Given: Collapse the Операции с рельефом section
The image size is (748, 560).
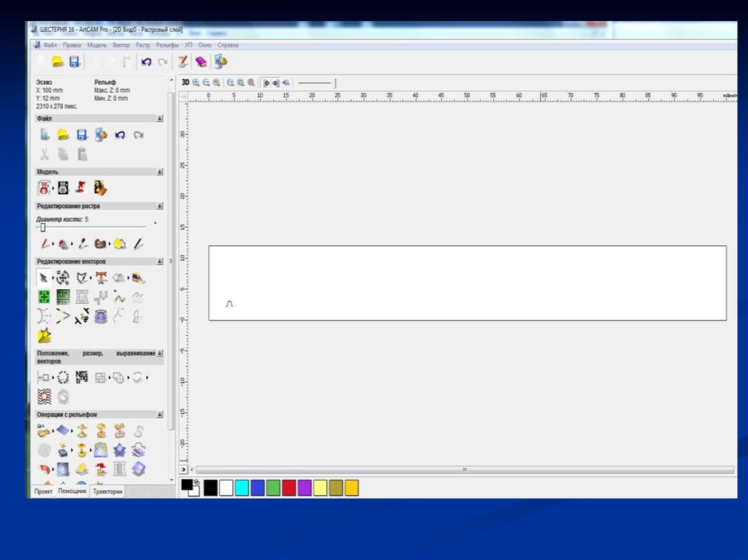Looking at the screenshot, I should pos(160,415).
